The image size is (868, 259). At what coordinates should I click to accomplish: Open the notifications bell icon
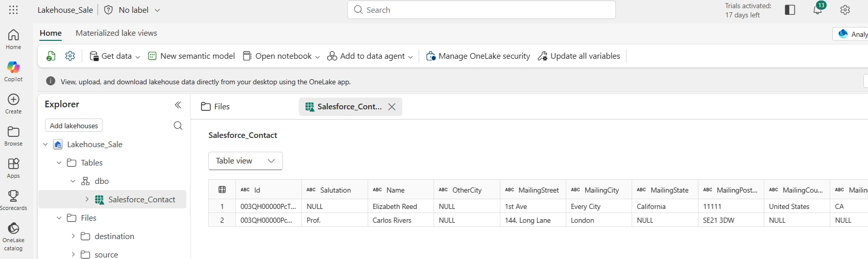click(817, 10)
